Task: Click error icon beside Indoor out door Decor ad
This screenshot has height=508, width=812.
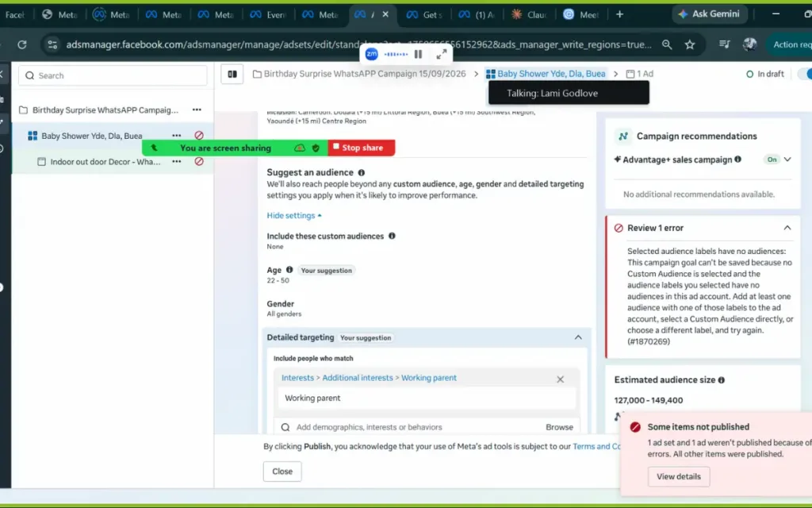Action: coord(199,161)
